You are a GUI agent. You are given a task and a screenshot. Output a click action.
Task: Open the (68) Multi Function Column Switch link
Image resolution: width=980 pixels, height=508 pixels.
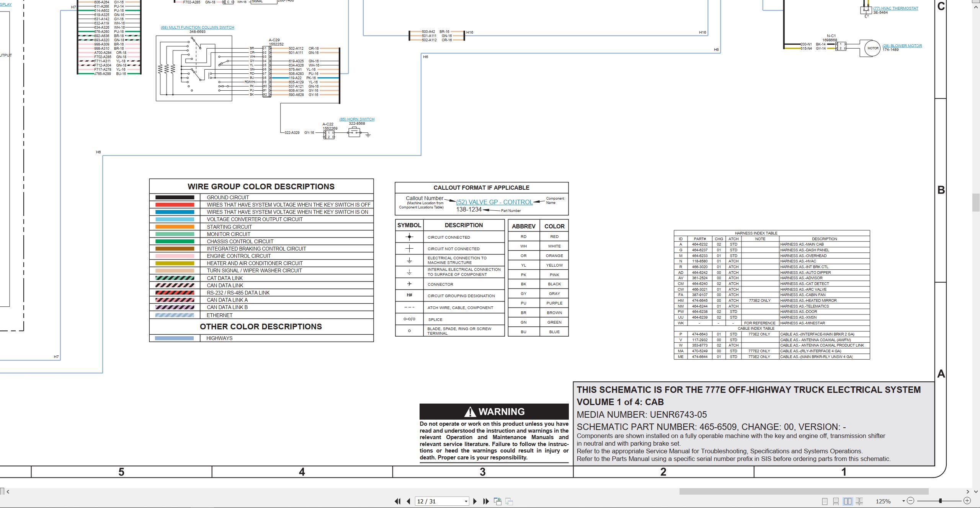tap(198, 28)
